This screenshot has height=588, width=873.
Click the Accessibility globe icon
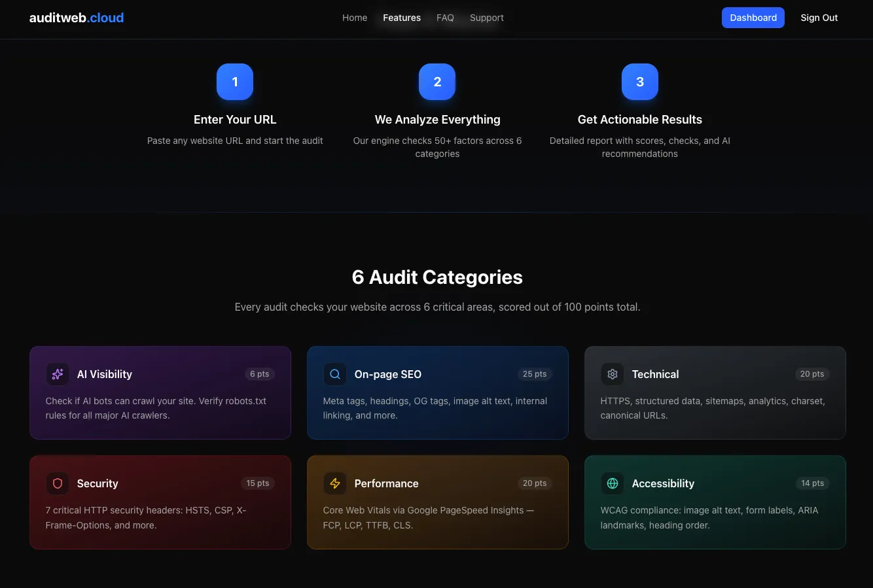click(613, 483)
